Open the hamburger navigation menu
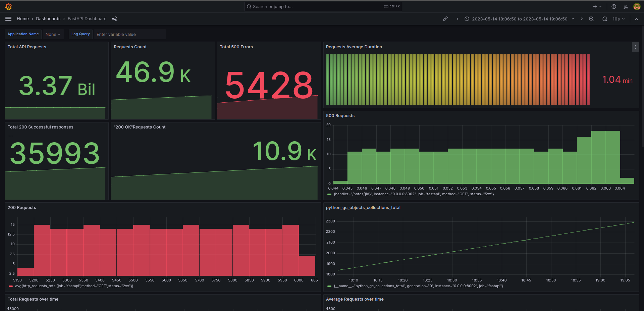 (8, 19)
